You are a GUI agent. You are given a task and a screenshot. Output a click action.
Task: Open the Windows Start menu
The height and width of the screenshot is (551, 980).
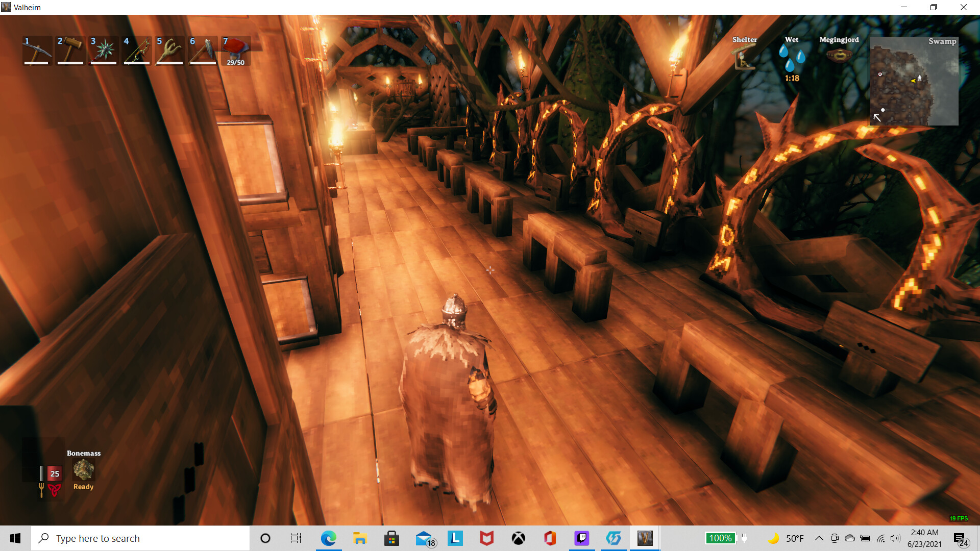(15, 538)
